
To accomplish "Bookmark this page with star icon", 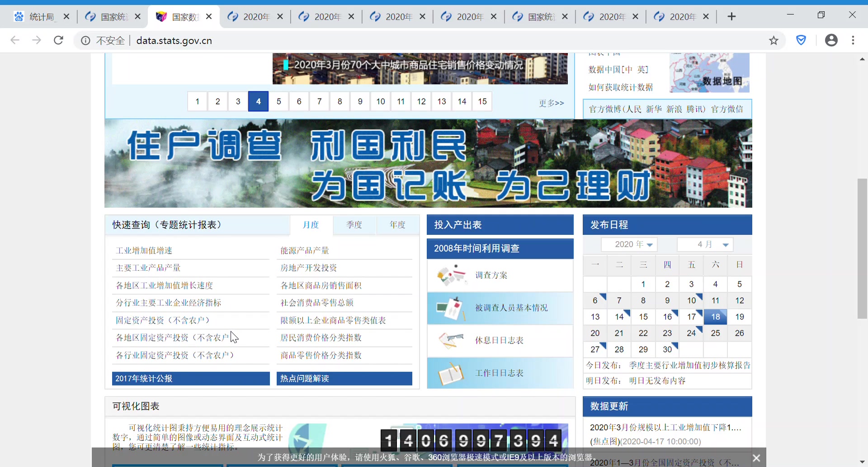I will pyautogui.click(x=774, y=41).
